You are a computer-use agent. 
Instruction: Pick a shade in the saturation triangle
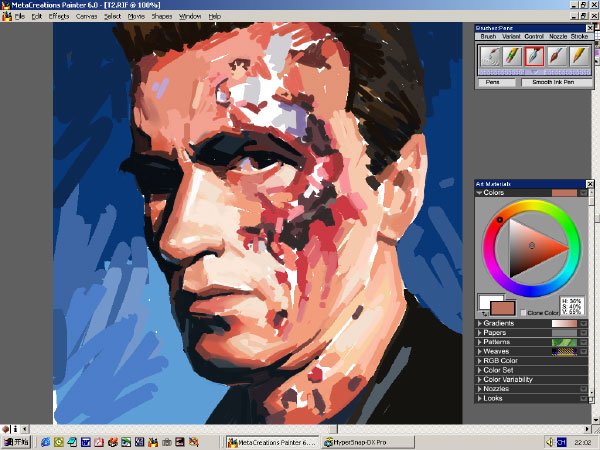click(532, 248)
